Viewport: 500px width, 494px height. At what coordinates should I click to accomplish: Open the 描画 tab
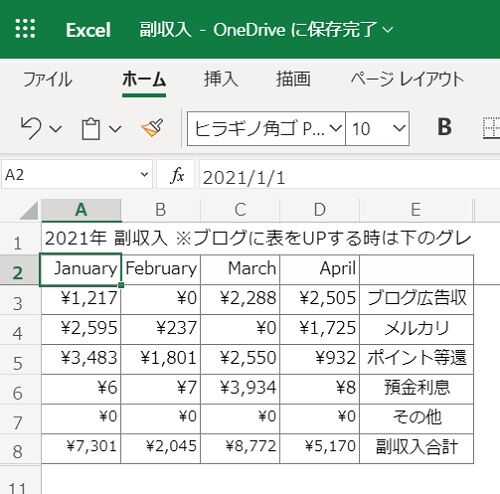(293, 79)
